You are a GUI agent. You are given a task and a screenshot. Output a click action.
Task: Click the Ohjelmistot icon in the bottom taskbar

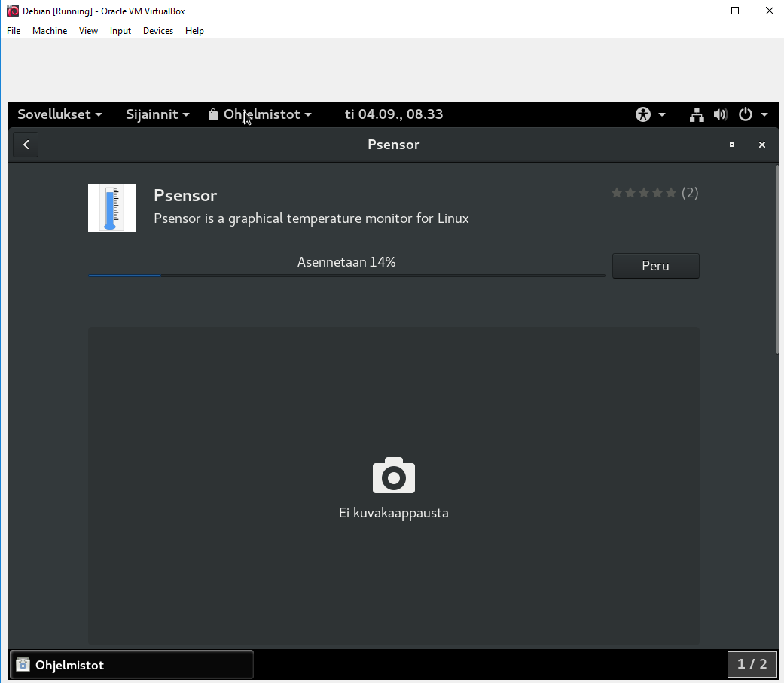(x=23, y=664)
